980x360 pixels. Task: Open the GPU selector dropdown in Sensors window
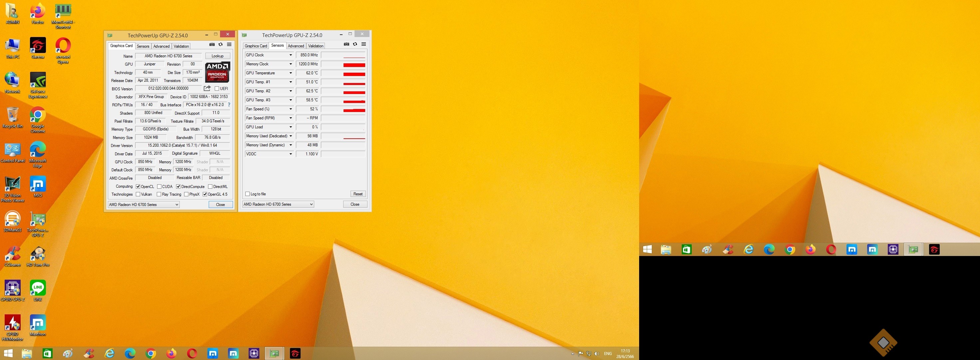pos(278,204)
